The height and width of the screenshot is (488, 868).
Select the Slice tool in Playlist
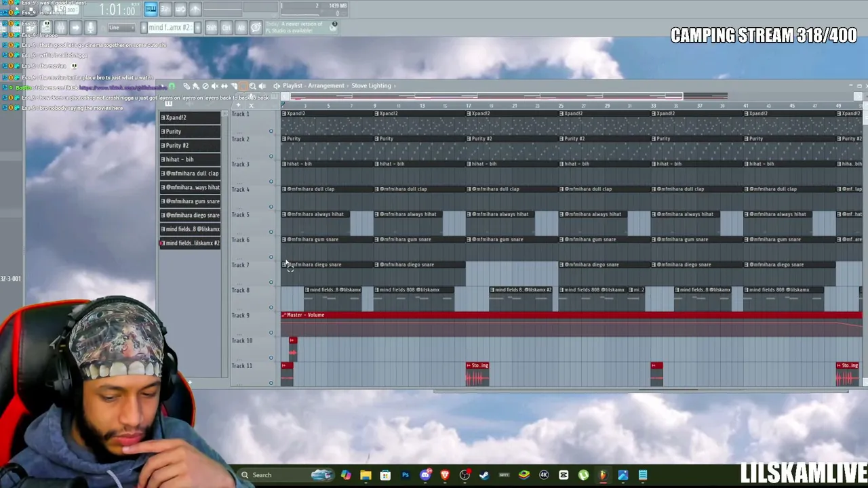(x=234, y=86)
